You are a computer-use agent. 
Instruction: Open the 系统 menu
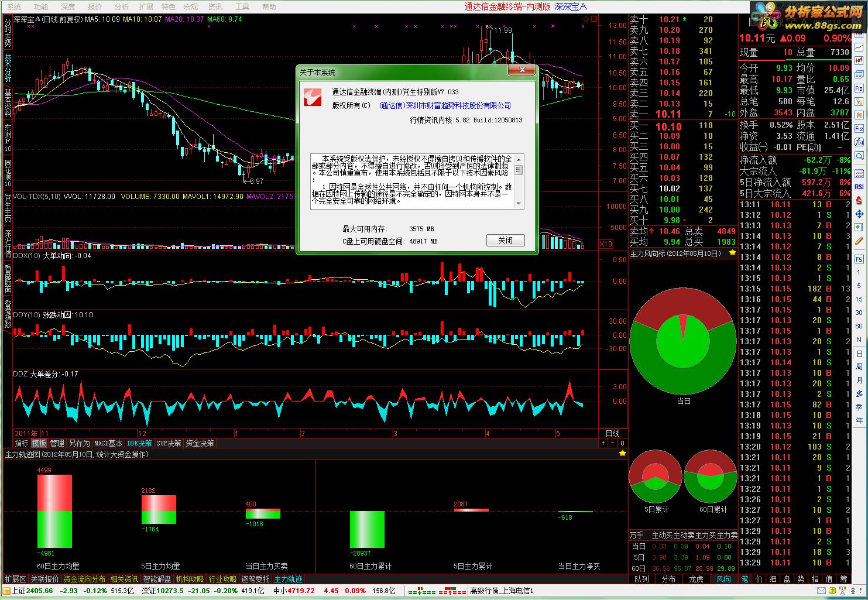click(14, 7)
